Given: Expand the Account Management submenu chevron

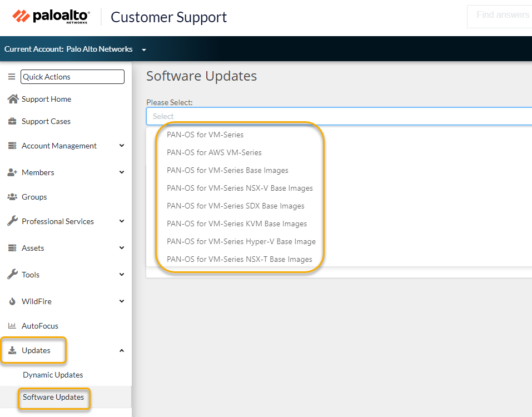Looking at the screenshot, I should pos(122,146).
